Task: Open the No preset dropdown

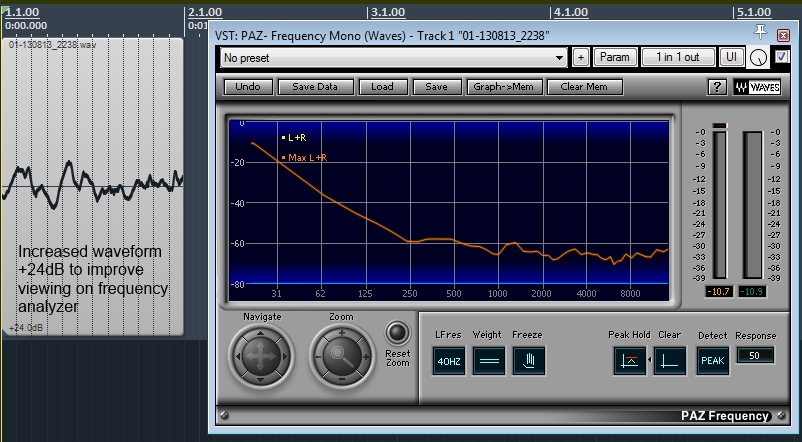Action: pyautogui.click(x=394, y=58)
